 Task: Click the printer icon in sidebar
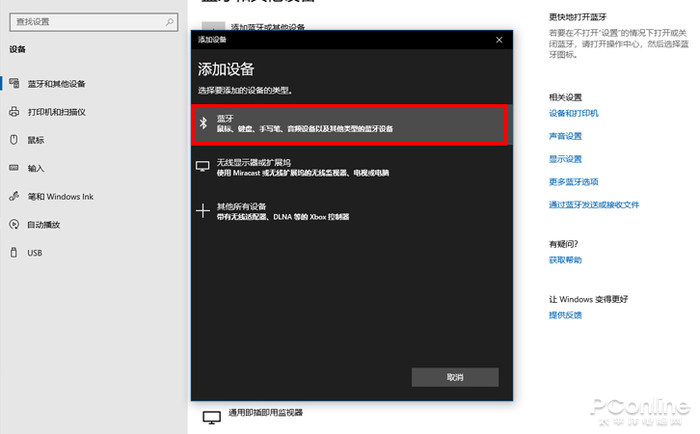[x=14, y=111]
